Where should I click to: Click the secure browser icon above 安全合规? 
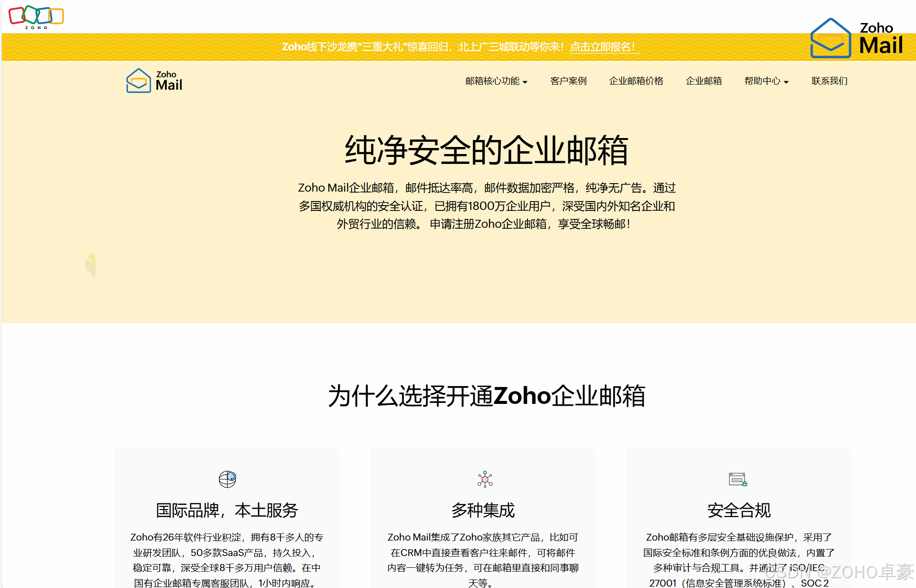click(x=738, y=480)
